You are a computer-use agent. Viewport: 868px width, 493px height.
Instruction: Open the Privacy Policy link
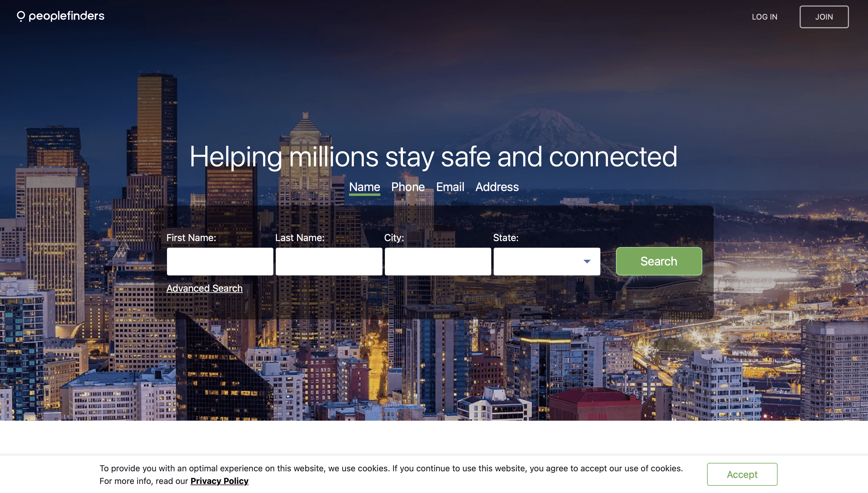coord(219,481)
